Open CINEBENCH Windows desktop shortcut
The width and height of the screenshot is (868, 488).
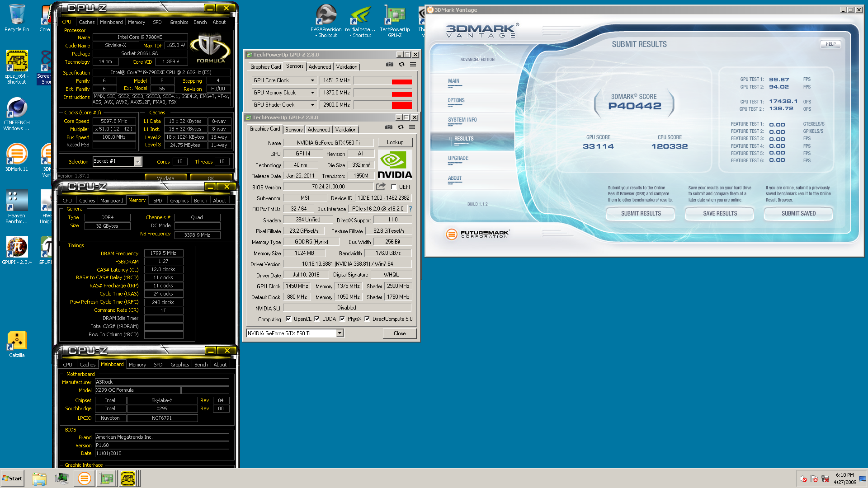click(x=17, y=114)
